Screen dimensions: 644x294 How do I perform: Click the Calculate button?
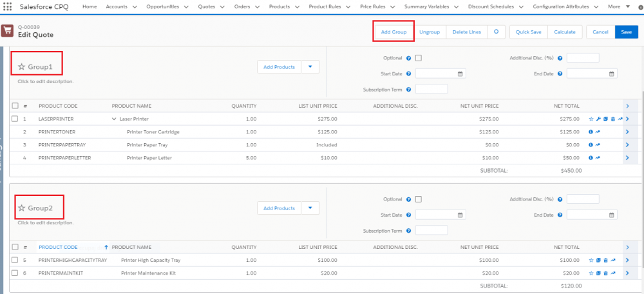click(x=565, y=32)
